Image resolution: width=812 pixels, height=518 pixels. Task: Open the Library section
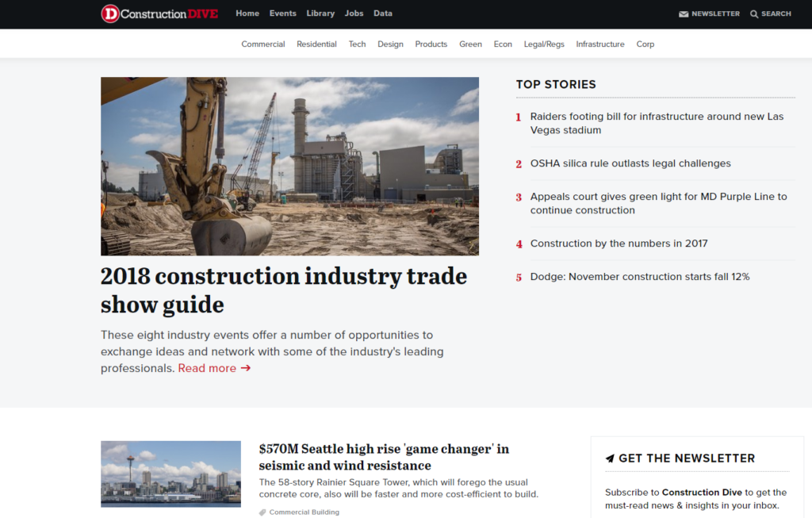pos(320,13)
